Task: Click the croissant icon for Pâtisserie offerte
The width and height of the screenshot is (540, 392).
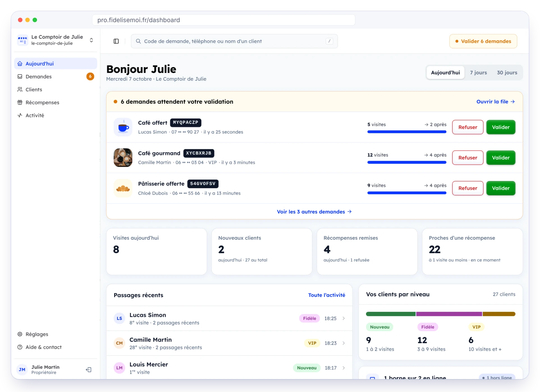Action: [123, 188]
